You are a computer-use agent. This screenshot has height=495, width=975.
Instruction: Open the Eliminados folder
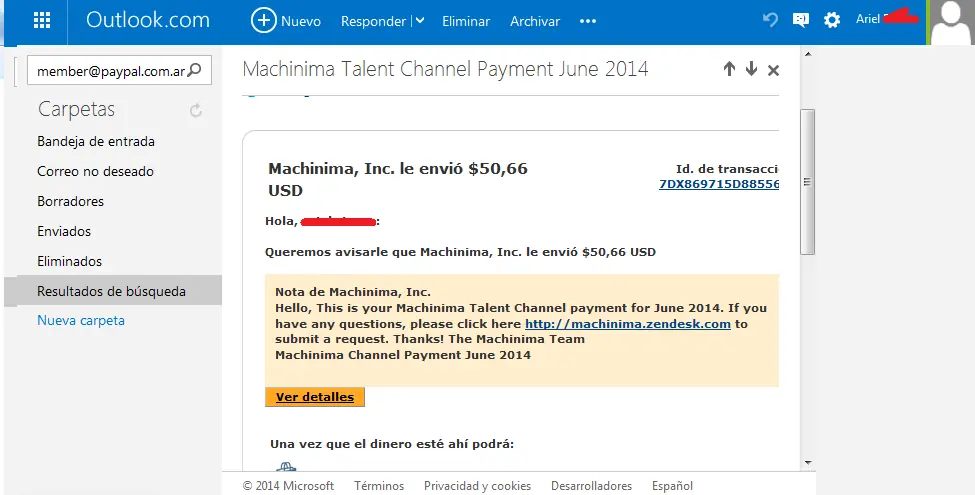tap(70, 261)
